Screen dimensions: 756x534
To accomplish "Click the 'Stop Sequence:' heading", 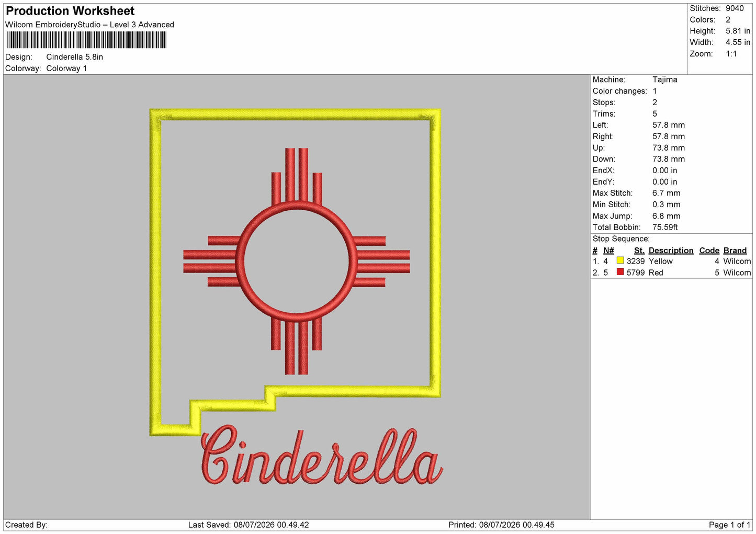I will pos(621,239).
